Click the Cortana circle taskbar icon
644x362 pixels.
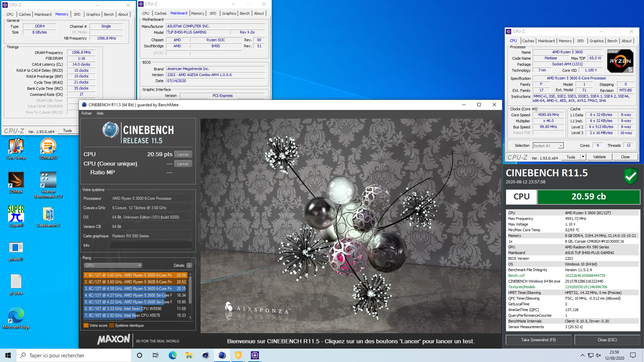pyautogui.click(x=140, y=355)
